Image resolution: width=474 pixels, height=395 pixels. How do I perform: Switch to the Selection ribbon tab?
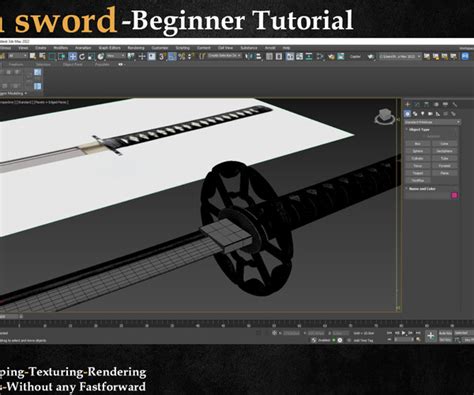pos(43,65)
